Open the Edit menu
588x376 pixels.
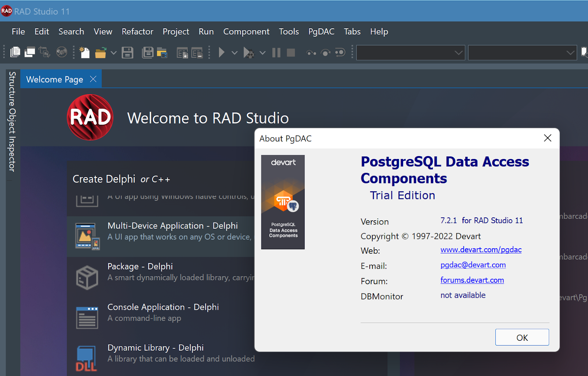tap(42, 32)
